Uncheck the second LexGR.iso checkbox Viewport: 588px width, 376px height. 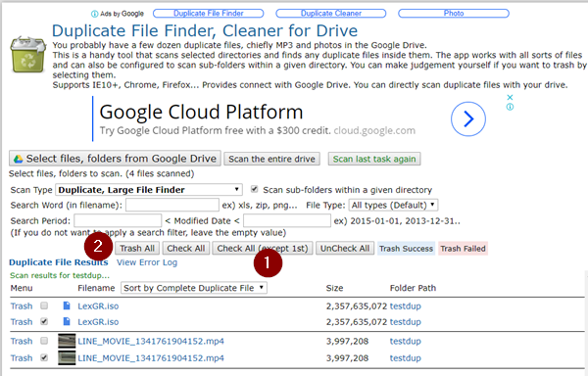pyautogui.click(x=44, y=321)
